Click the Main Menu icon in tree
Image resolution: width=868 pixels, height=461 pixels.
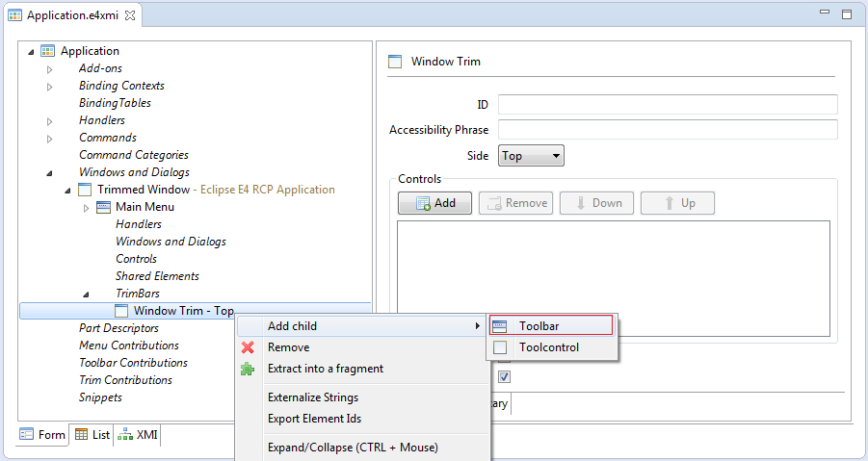[x=103, y=207]
